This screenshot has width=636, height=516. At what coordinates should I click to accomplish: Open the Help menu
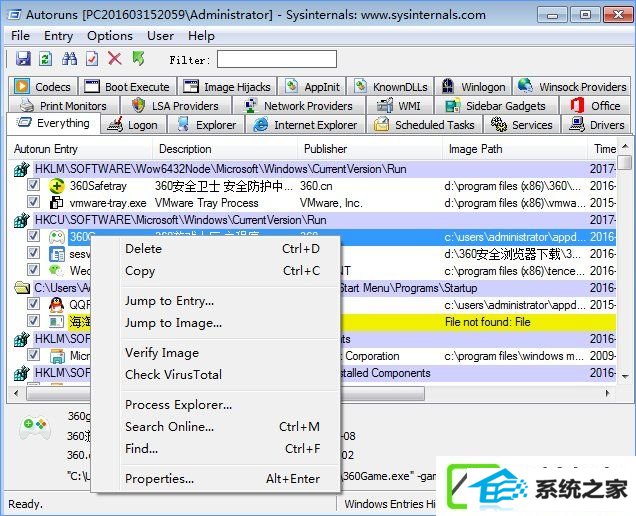[x=201, y=36]
